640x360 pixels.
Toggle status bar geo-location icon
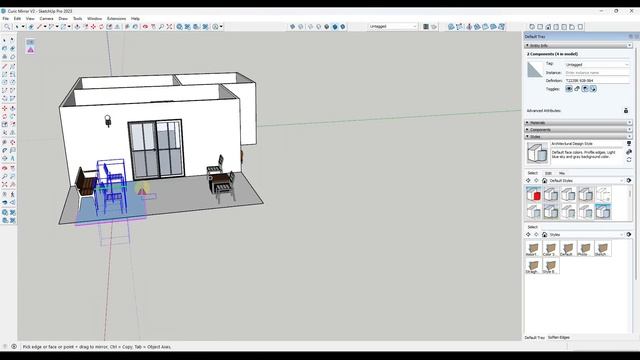5,347
